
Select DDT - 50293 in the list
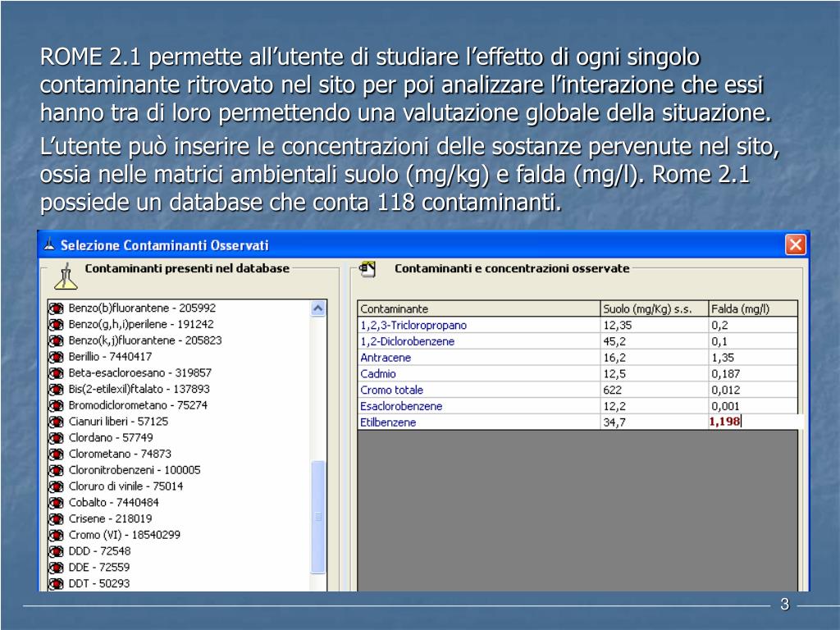(x=99, y=583)
